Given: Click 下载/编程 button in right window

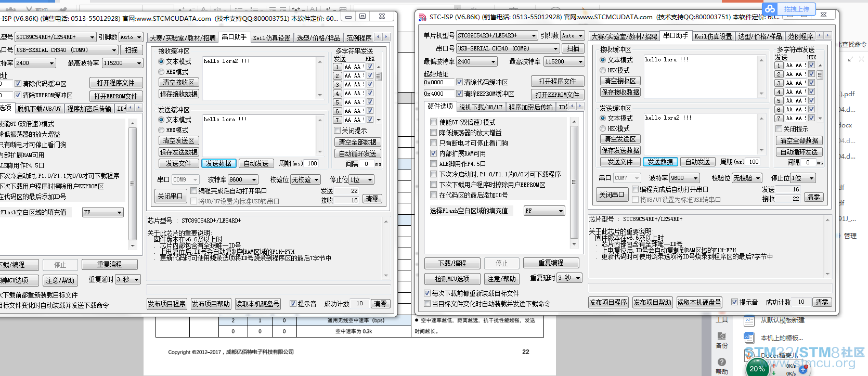Looking at the screenshot, I should point(452,263).
